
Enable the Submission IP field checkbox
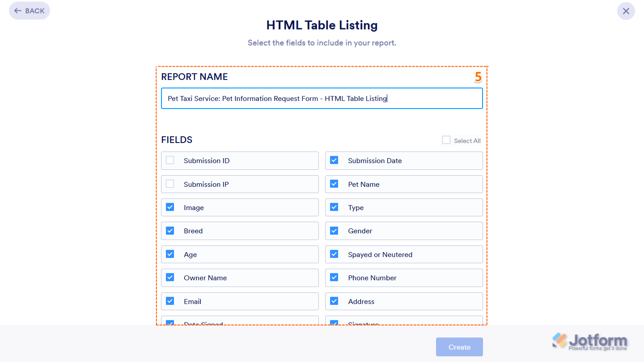coord(170,184)
